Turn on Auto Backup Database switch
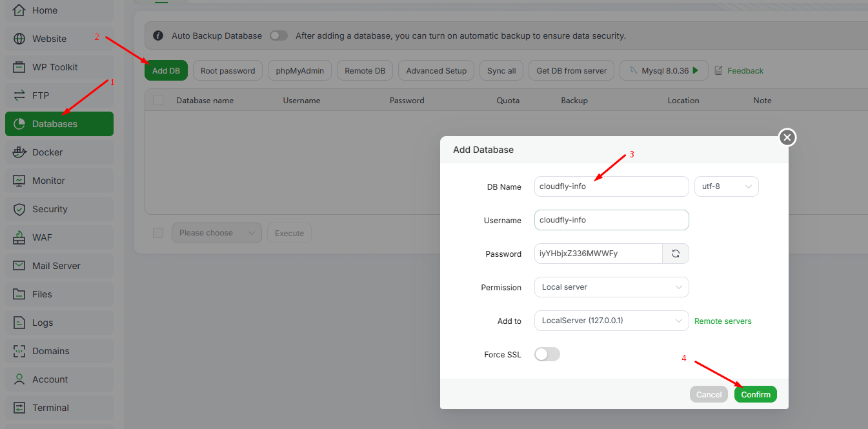Screen dimensions: 868x429 [x=278, y=35]
